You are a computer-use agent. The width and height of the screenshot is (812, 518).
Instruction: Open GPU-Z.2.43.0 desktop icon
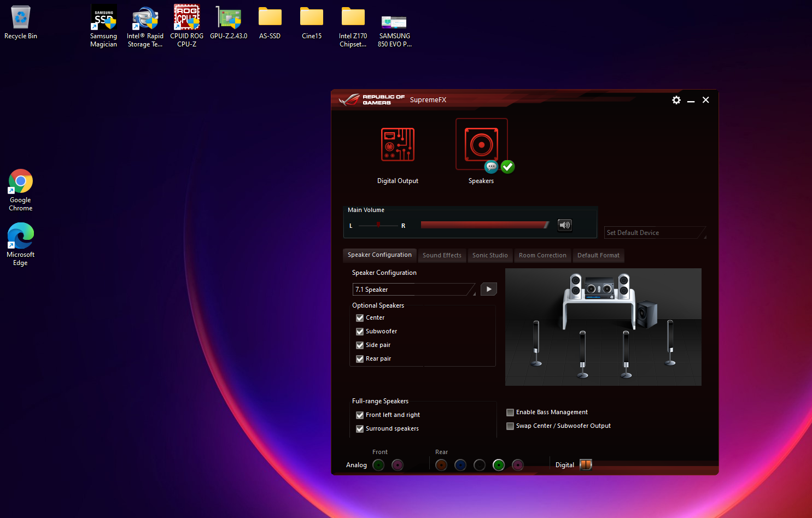pyautogui.click(x=229, y=22)
